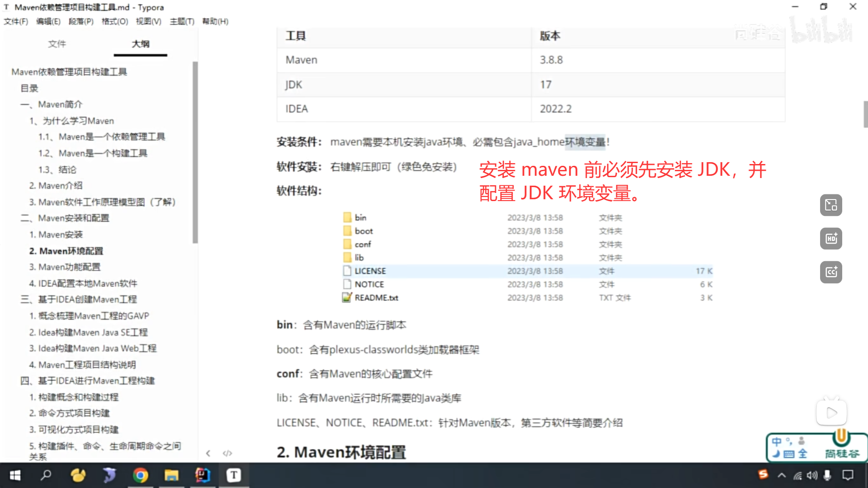
Task: Go to outline heading 二、Maven安装和配置
Action: coord(65,218)
